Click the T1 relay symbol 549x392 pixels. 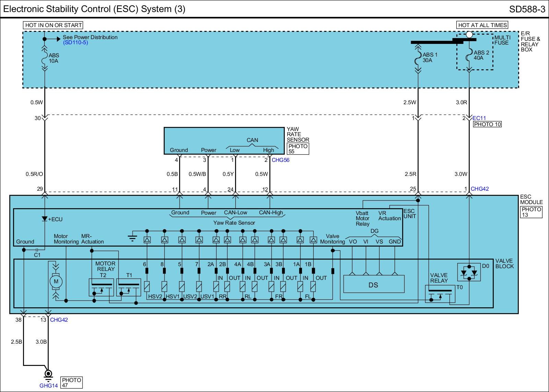(x=128, y=287)
